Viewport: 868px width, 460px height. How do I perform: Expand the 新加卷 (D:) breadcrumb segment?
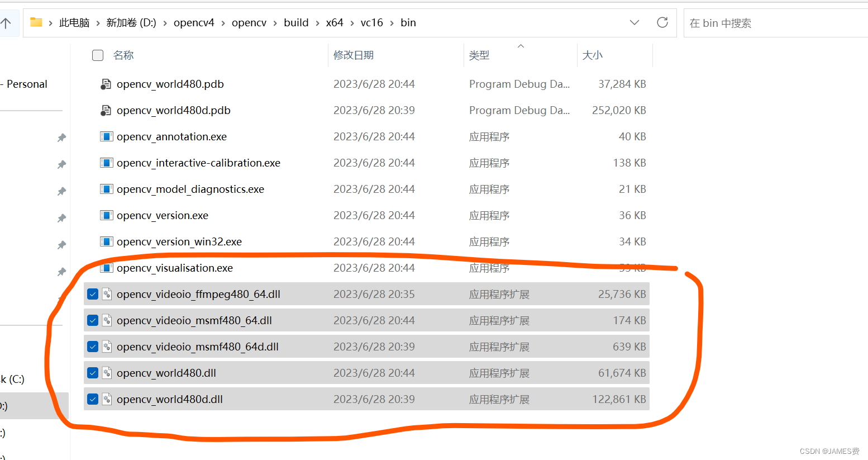(131, 22)
